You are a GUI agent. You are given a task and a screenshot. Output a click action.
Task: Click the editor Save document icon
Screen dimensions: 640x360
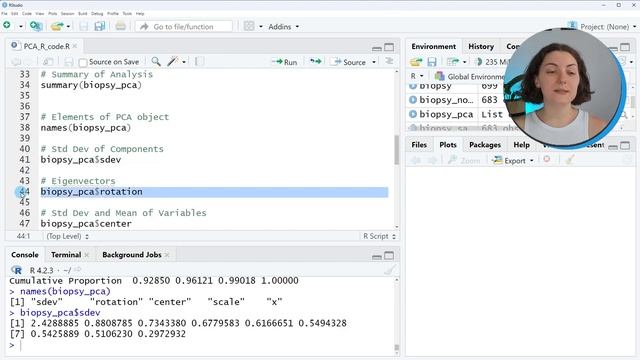(69, 62)
